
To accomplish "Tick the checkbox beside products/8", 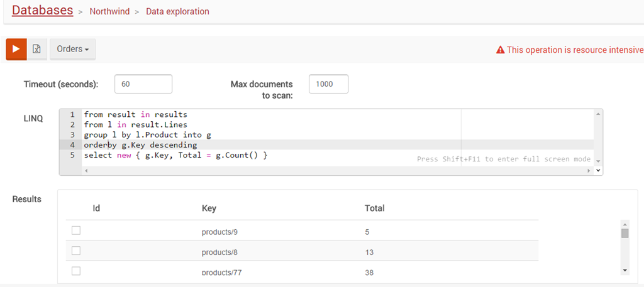I will (x=76, y=251).
